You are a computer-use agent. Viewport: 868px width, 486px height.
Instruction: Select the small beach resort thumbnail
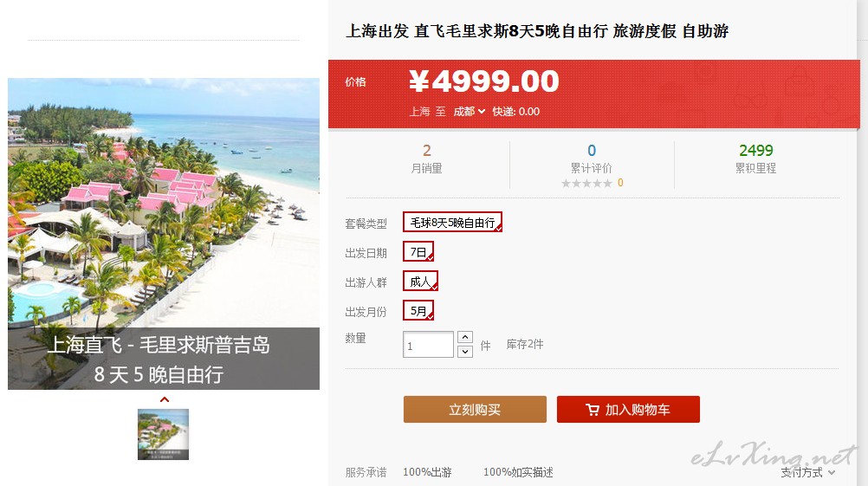click(x=164, y=435)
